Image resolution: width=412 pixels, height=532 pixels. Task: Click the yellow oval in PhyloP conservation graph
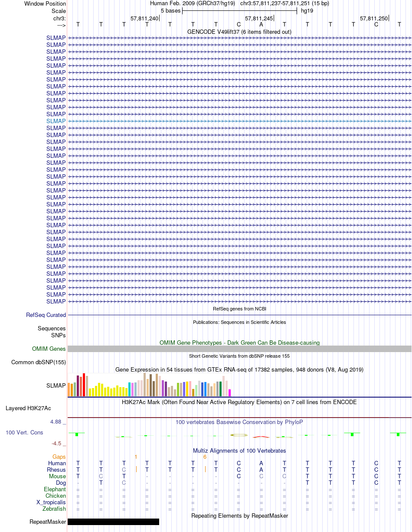click(x=239, y=434)
